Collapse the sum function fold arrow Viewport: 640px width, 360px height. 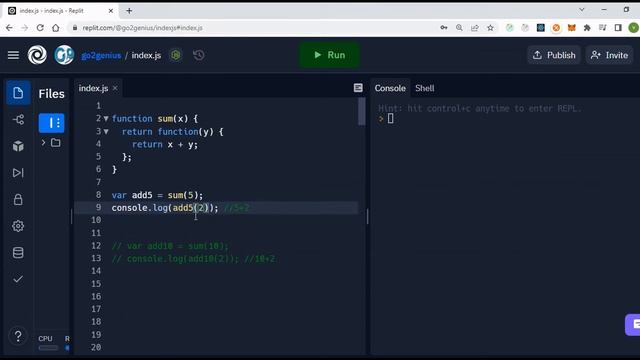106,119
